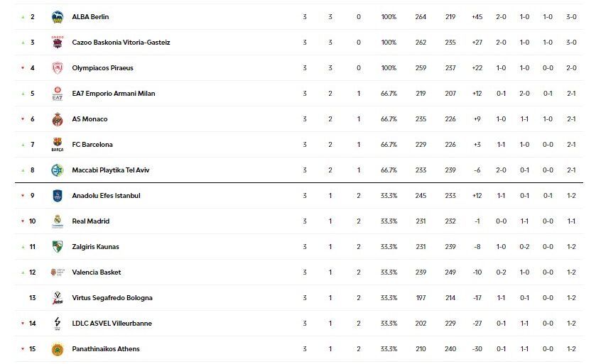
Task: Click the FC Barcelona crest icon
Action: (58, 145)
